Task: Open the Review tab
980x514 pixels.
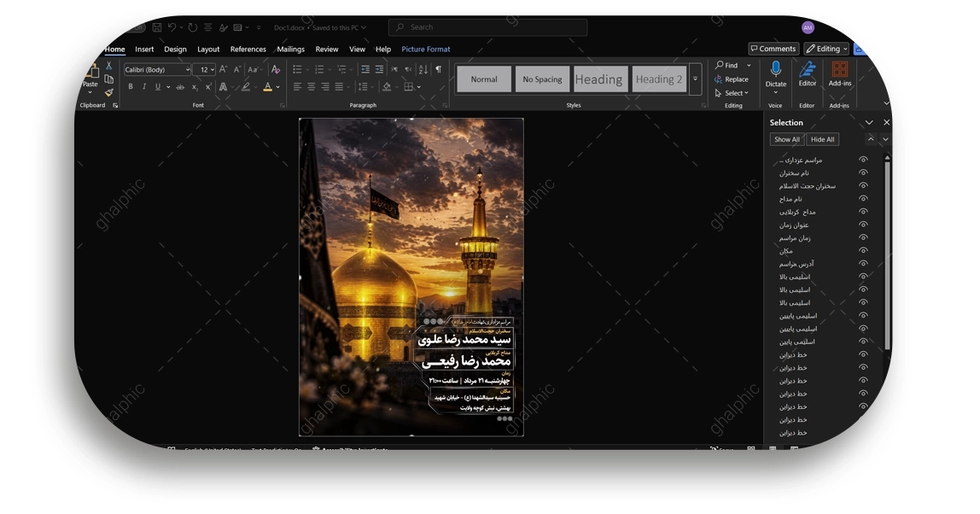Action: [x=327, y=49]
